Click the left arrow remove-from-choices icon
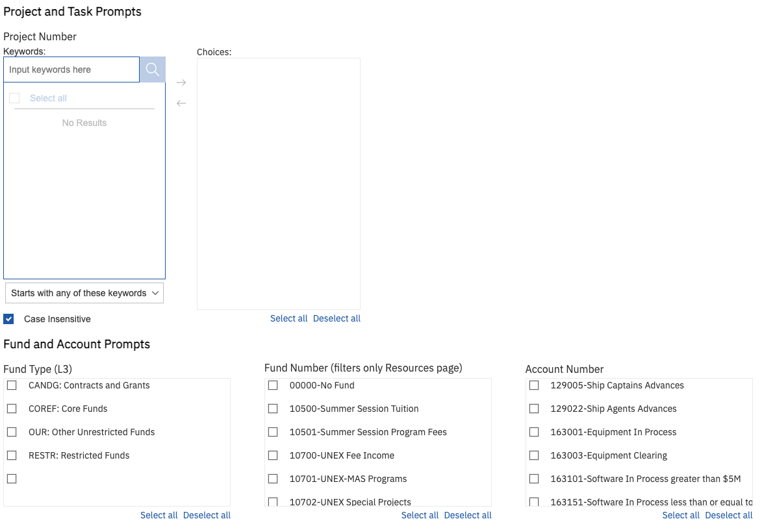 pyautogui.click(x=181, y=103)
